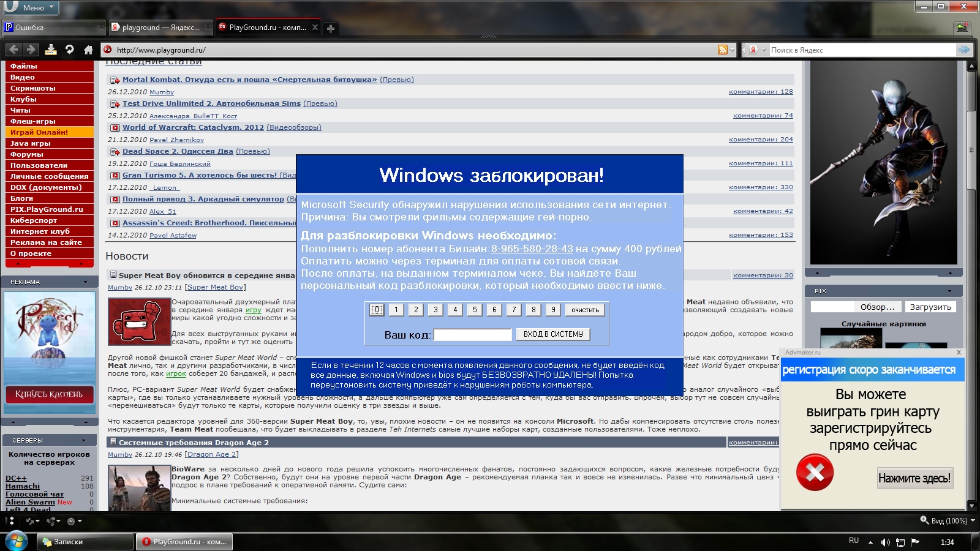Open the Action Center flag tray icon
This screenshot has height=551, width=980.
(915, 542)
